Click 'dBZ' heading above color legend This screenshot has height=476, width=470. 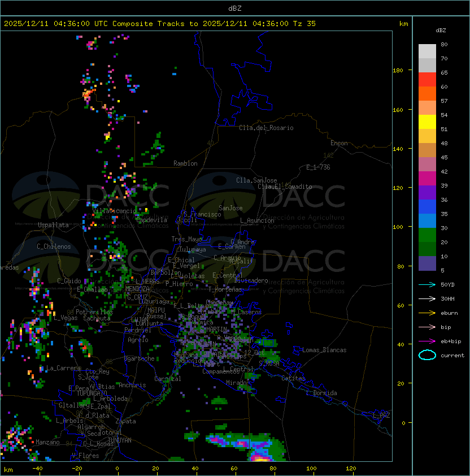[x=441, y=31]
